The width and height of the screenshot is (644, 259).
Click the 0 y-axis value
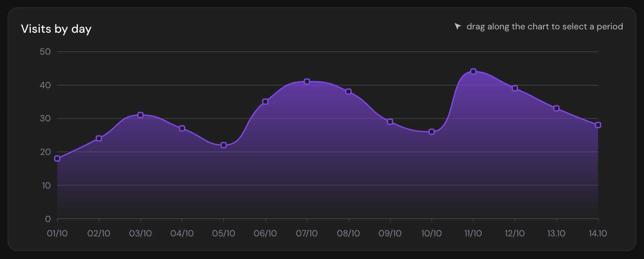[x=48, y=219]
